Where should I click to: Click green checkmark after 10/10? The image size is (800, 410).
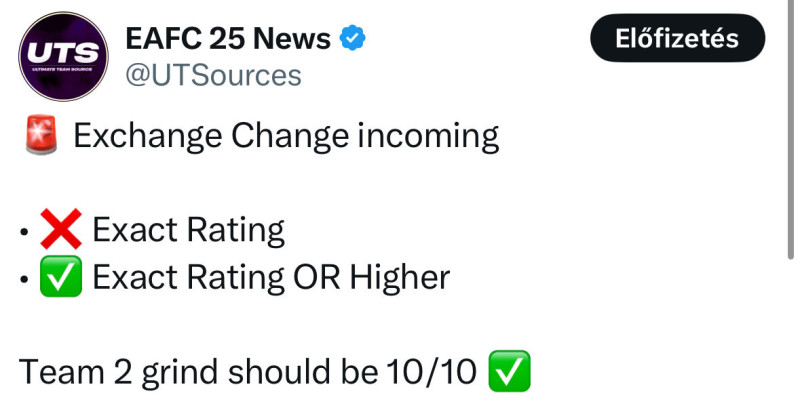(509, 373)
